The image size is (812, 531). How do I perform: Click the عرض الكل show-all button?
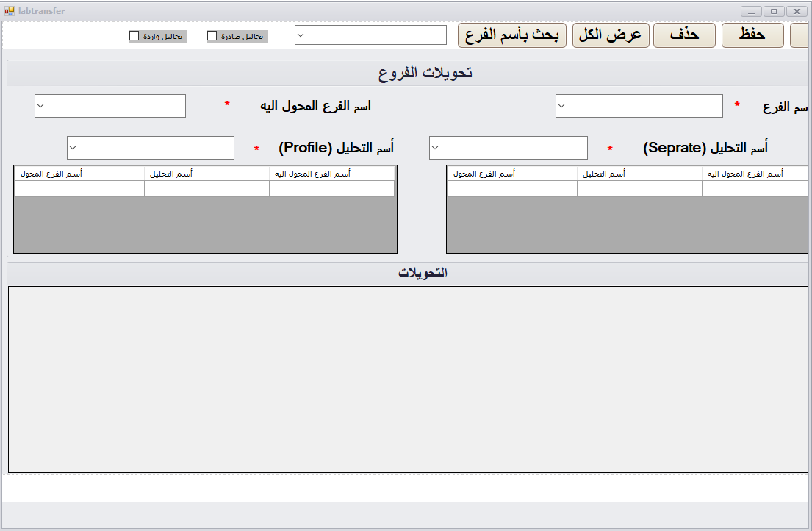point(611,34)
